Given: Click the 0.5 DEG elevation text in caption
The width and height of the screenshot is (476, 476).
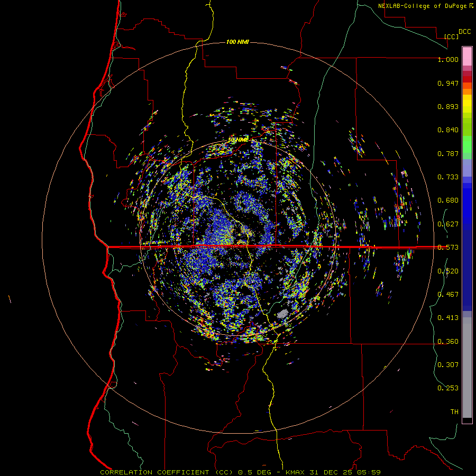Looking at the screenshot, I should click(x=254, y=472).
